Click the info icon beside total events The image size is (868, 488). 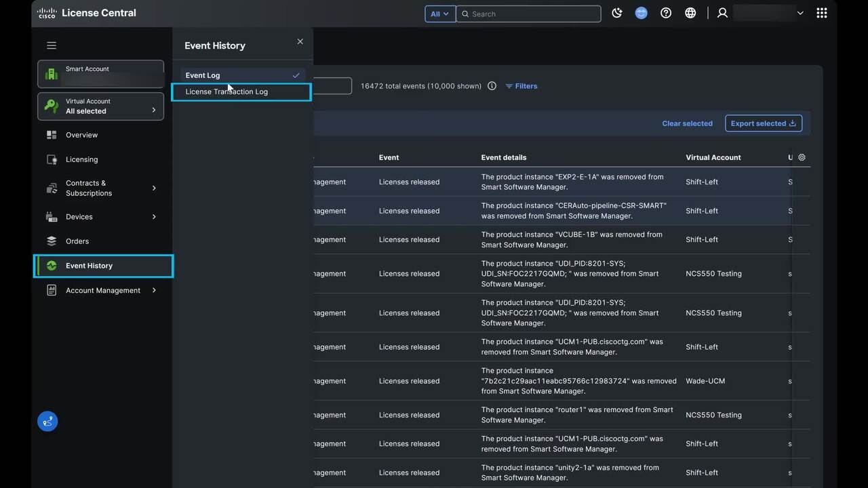pos(492,86)
